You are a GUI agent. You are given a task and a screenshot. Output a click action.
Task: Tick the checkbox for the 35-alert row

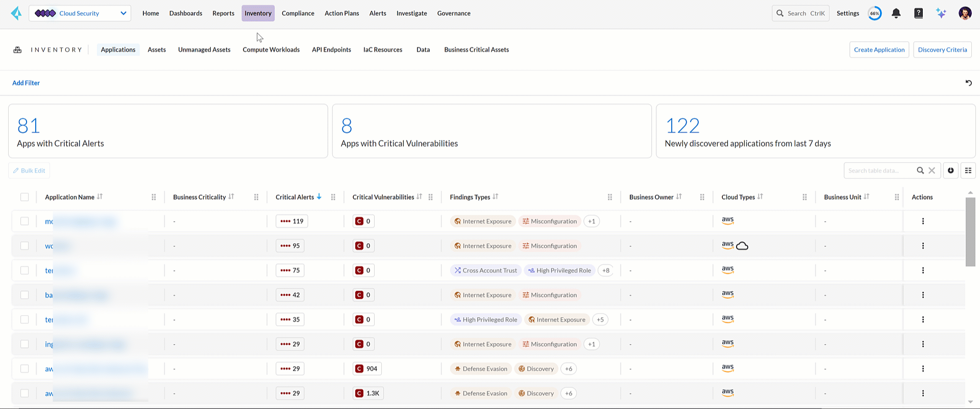click(x=24, y=319)
